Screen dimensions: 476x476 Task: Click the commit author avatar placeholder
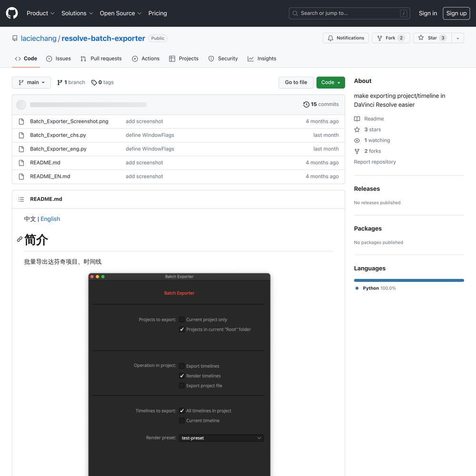pos(21,105)
